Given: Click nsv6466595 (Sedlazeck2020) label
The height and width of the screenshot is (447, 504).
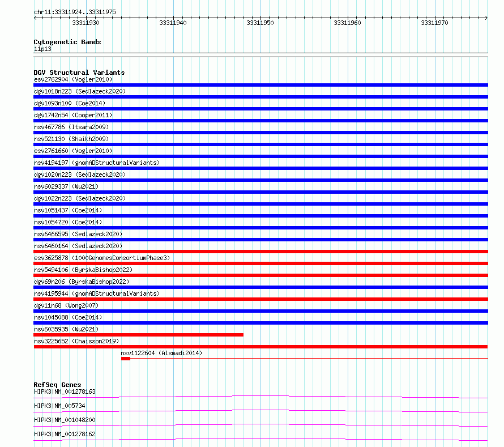Looking at the screenshot, I should [x=78, y=234].
